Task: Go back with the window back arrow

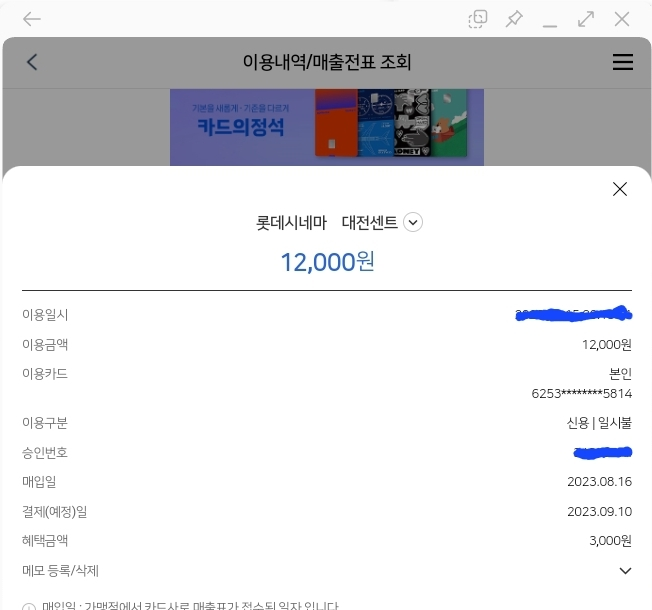Action: click(32, 19)
